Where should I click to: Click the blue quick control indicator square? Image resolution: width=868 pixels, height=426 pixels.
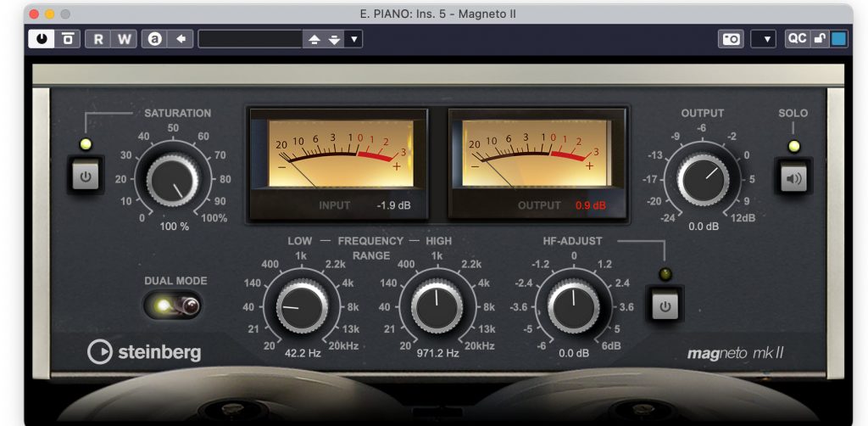coord(838,39)
